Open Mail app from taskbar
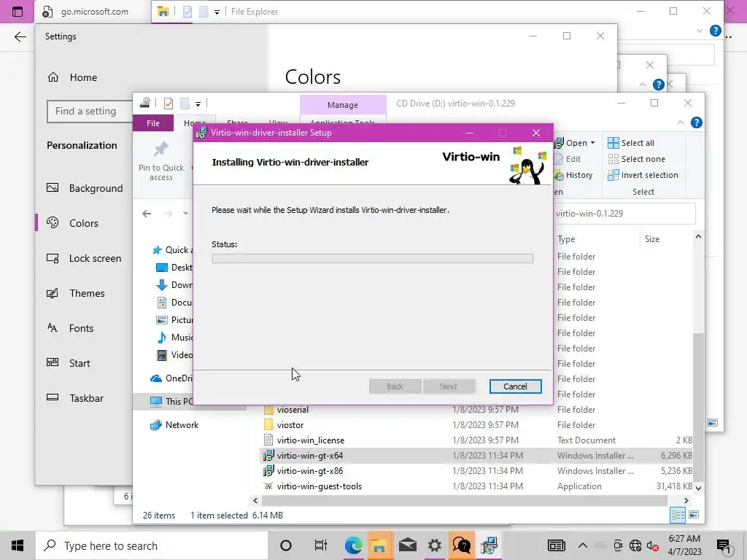The width and height of the screenshot is (747, 560). point(407,545)
